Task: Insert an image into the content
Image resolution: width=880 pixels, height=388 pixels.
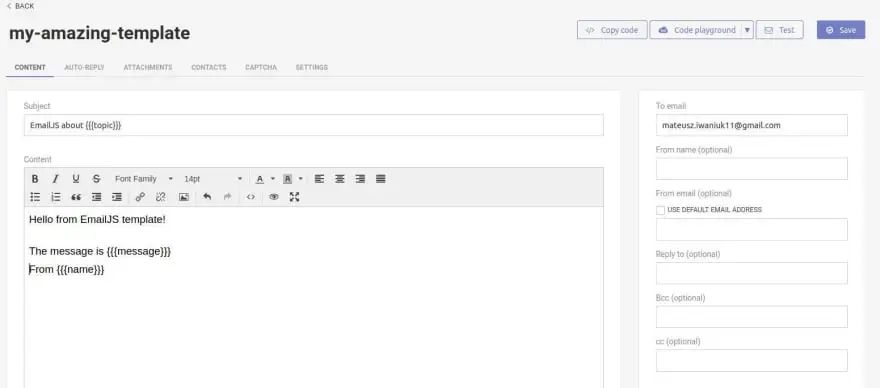Action: pyautogui.click(x=184, y=197)
